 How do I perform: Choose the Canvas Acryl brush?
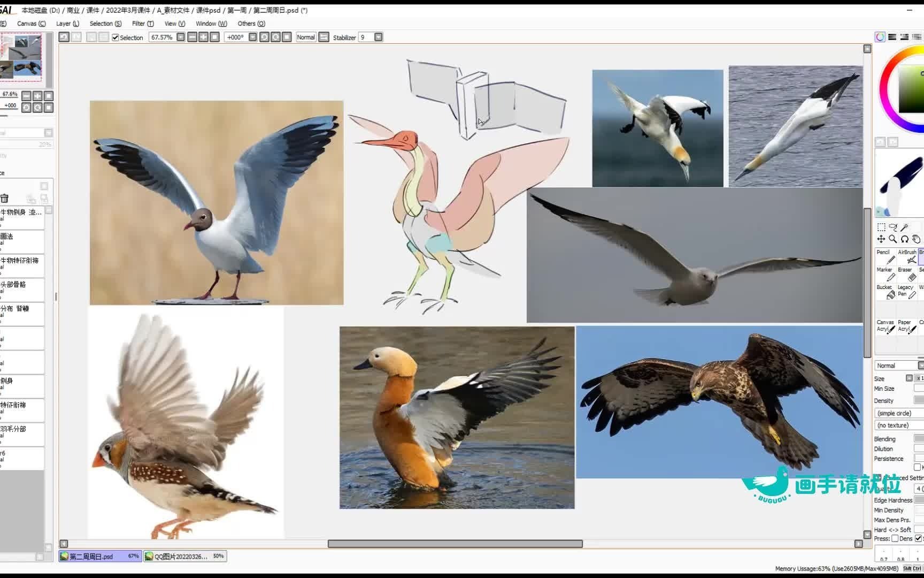[x=885, y=326]
